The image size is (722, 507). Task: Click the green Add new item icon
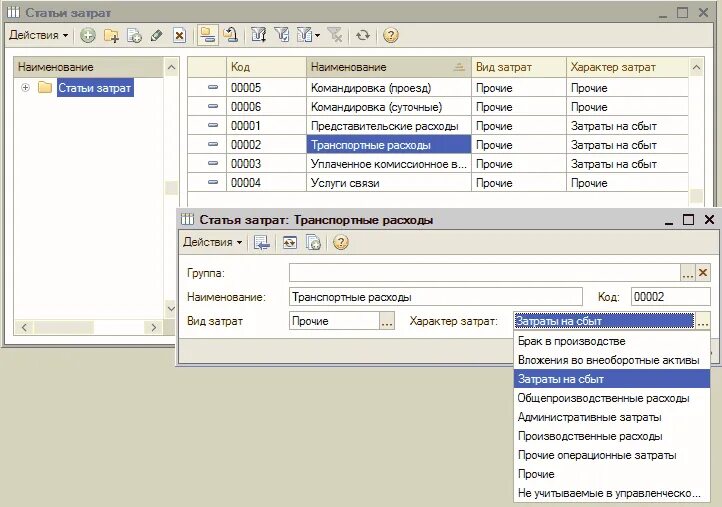tap(87, 35)
